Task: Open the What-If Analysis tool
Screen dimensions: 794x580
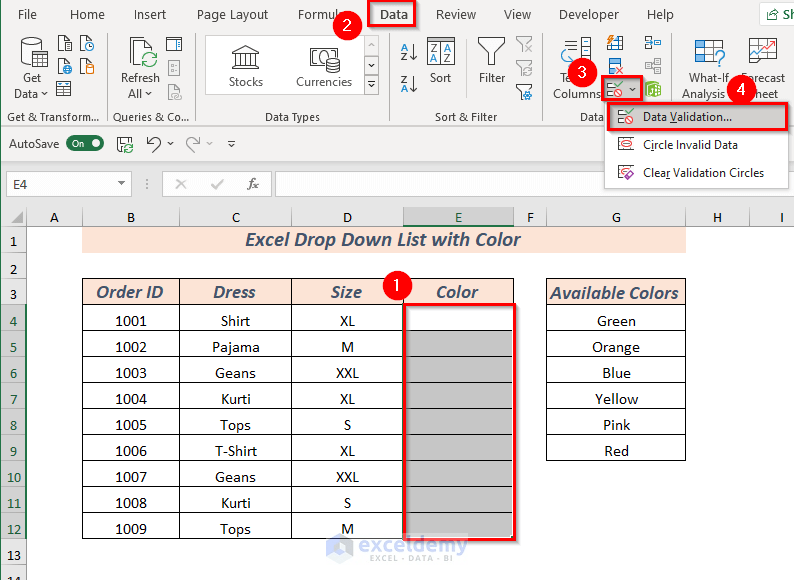Action: point(708,68)
